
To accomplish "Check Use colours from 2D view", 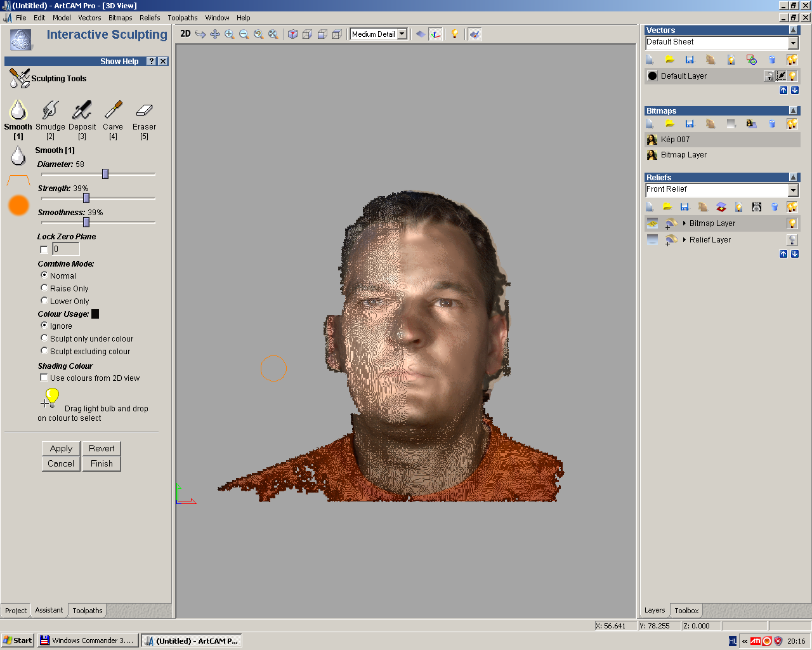I will (44, 378).
